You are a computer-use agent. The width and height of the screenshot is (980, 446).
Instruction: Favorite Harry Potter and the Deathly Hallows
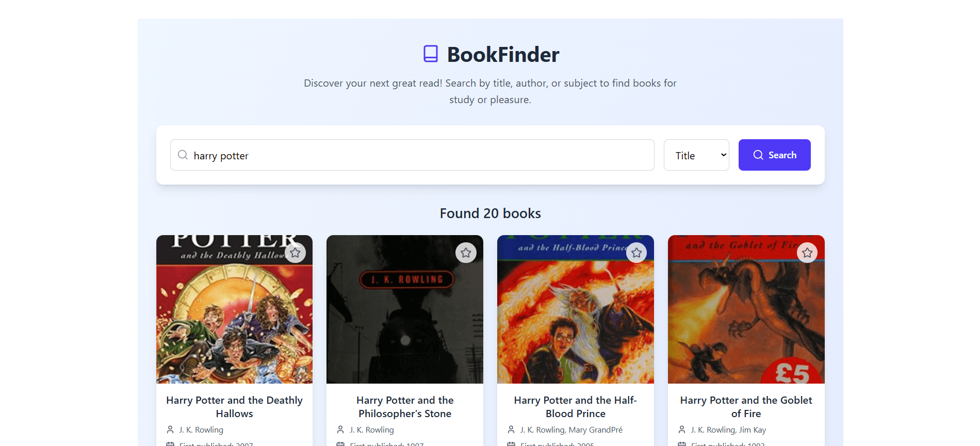click(x=295, y=253)
